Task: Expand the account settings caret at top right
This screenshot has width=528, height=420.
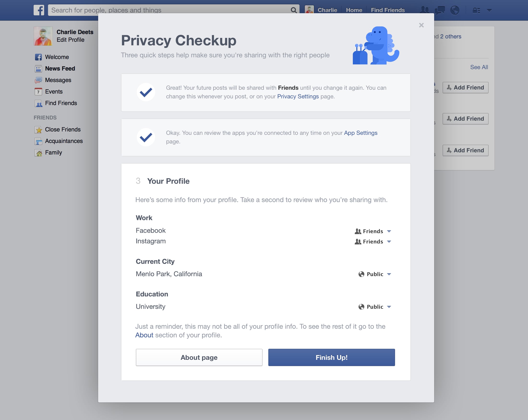Action: [x=489, y=10]
